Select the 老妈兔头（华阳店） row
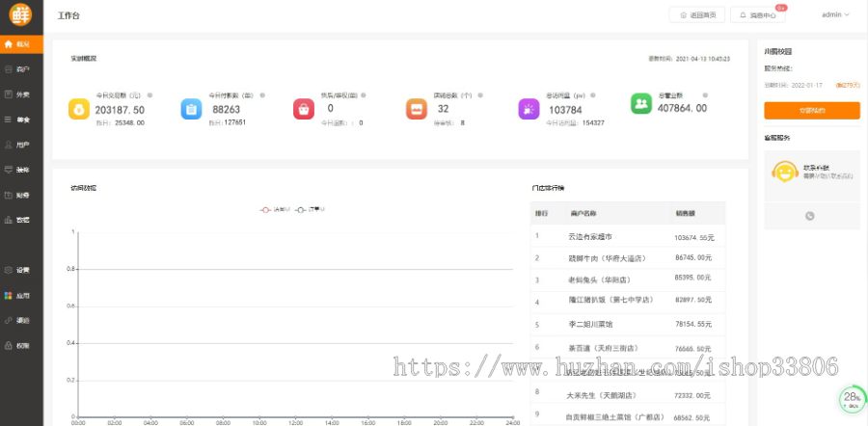 coord(628,280)
